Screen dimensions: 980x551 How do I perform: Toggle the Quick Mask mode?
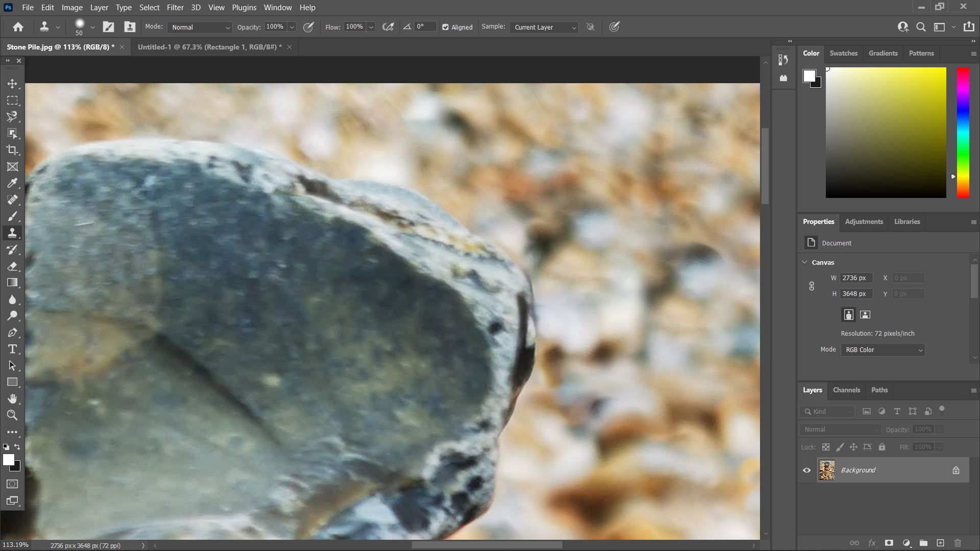pos(12,484)
